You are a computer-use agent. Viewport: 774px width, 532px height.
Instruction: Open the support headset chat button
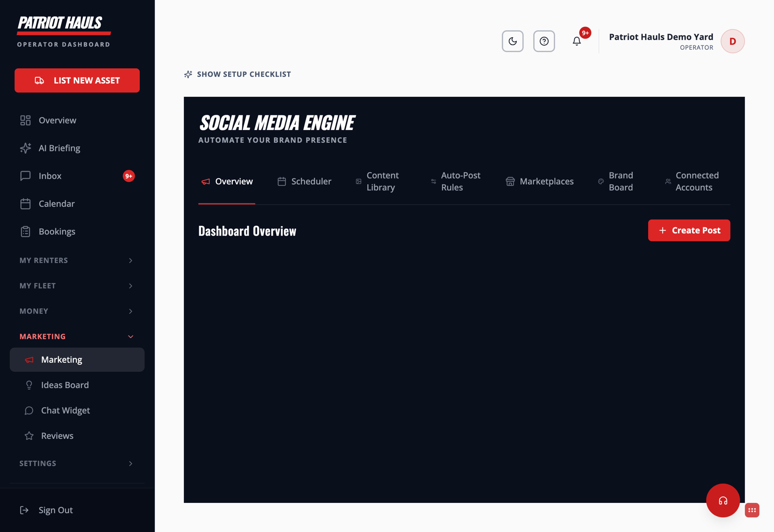pyautogui.click(x=723, y=501)
